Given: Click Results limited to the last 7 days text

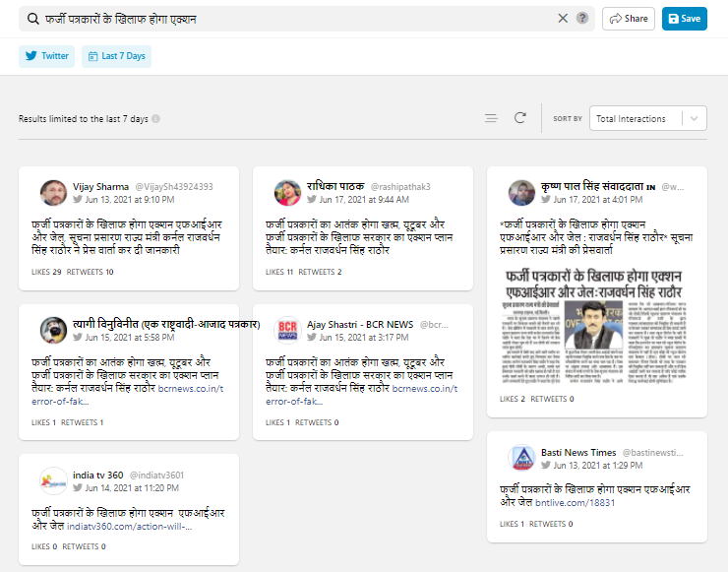Looking at the screenshot, I should click(x=83, y=119).
